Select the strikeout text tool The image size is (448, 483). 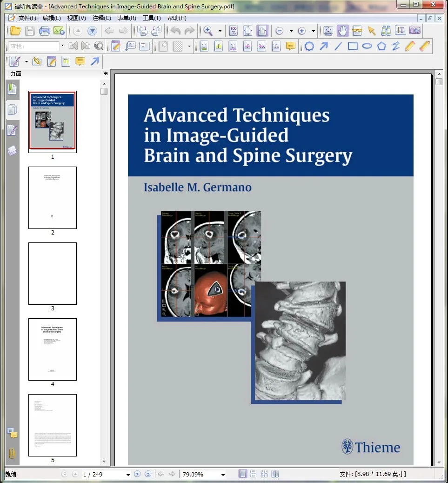click(x=247, y=47)
